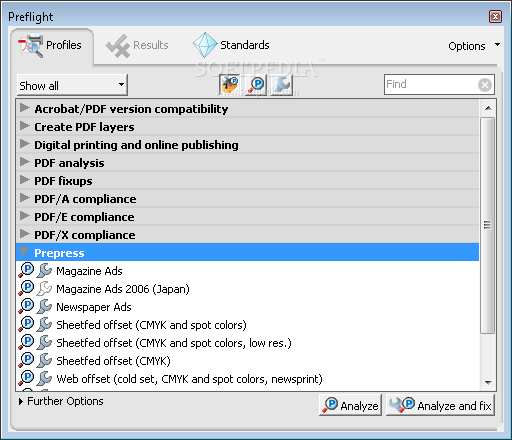The height and width of the screenshot is (440, 512).
Task: Expand Digital printing and online publishing group
Action: pyautogui.click(x=24, y=144)
